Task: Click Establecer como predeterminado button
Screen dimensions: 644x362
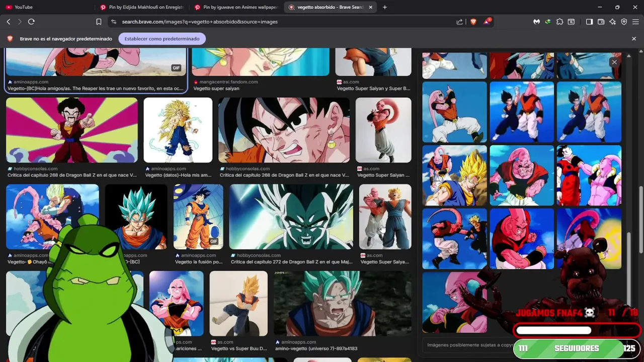Action: point(162,39)
